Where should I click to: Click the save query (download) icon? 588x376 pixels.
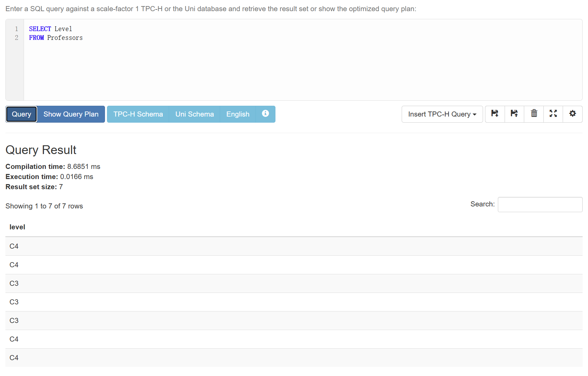point(495,114)
